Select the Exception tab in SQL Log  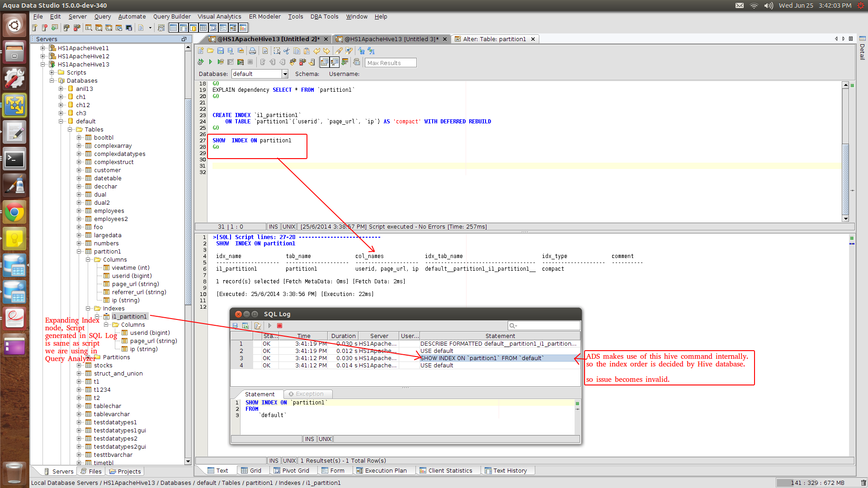[x=309, y=394]
